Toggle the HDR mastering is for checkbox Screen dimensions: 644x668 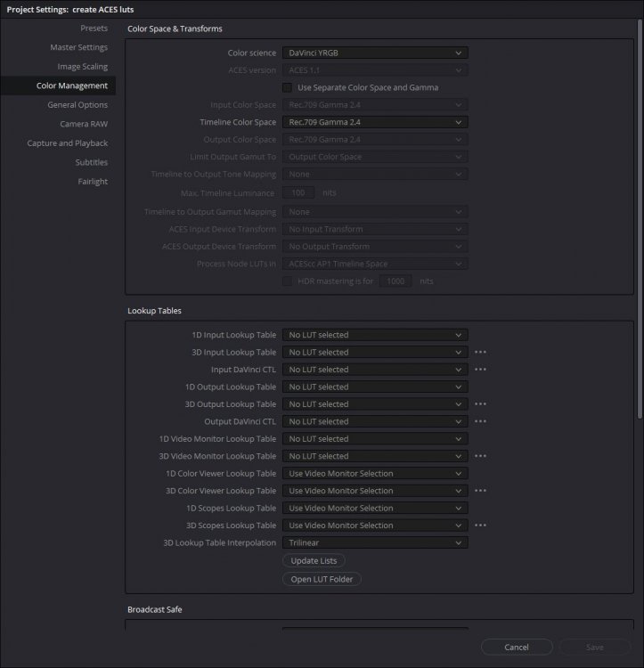click(287, 281)
